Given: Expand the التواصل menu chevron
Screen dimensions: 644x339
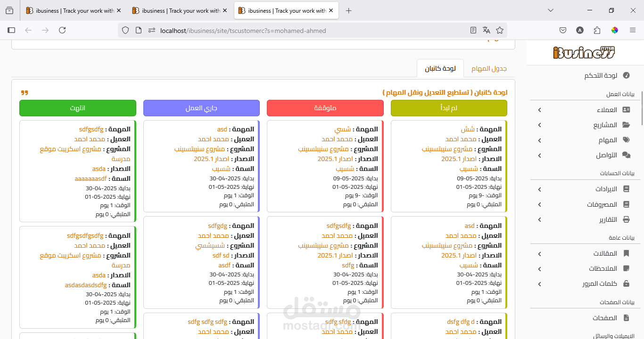Looking at the screenshot, I should pos(540,155).
